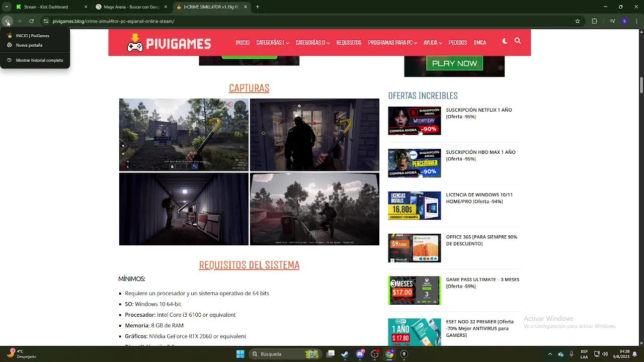Open the browser extensions puzzle icon
This screenshot has height=362, width=644.
coord(595,21)
